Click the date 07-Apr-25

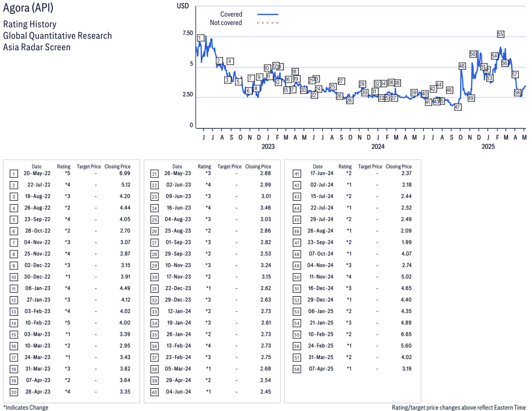pyautogui.click(x=321, y=369)
